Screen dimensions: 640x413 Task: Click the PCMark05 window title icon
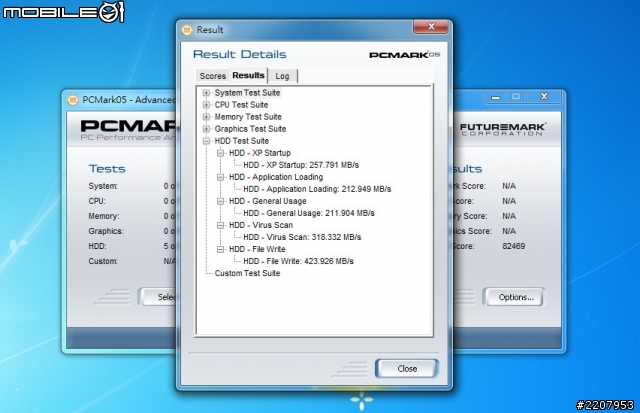73,100
